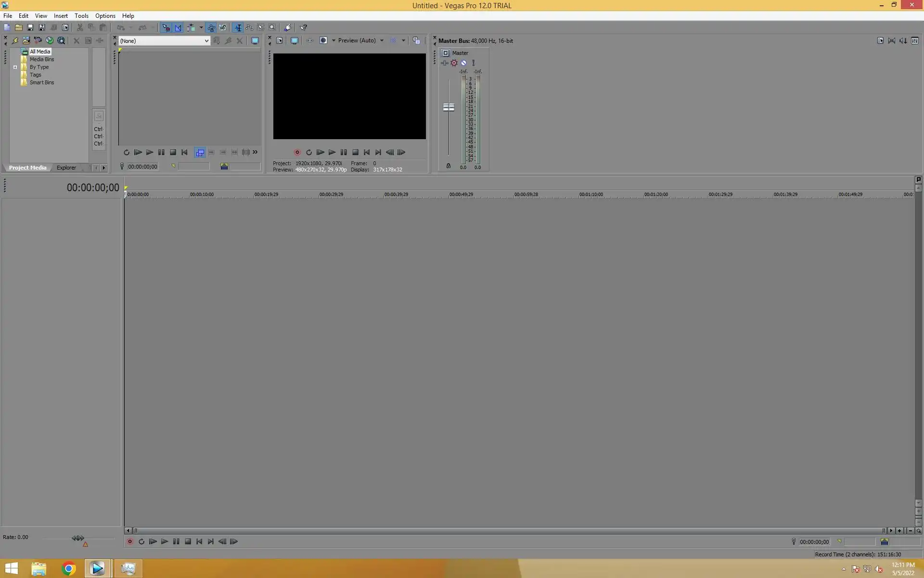Switch to the Explorer tab
The height and width of the screenshot is (578, 924).
[x=66, y=168]
